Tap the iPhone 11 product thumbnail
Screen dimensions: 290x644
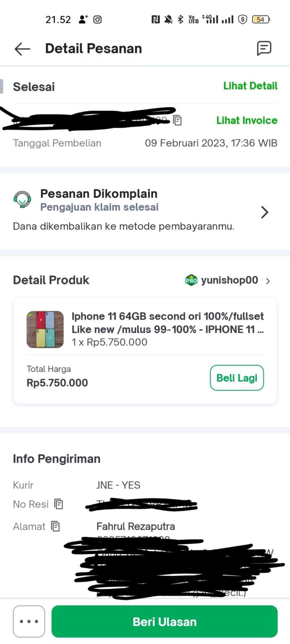pyautogui.click(x=45, y=329)
